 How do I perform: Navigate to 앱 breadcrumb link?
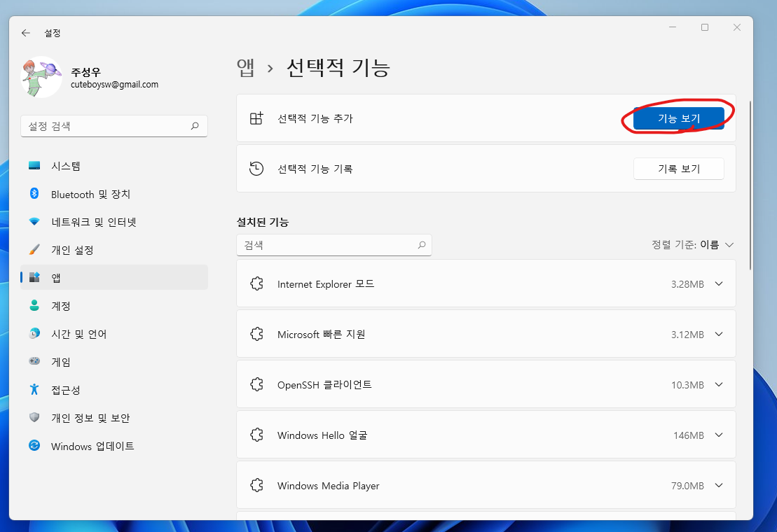[x=245, y=68]
